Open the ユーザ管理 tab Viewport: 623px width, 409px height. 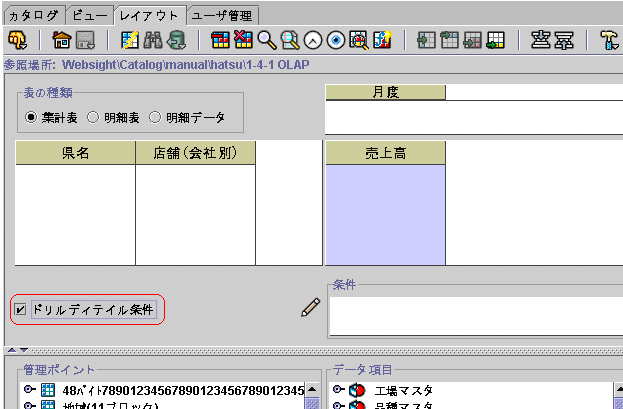coord(222,15)
